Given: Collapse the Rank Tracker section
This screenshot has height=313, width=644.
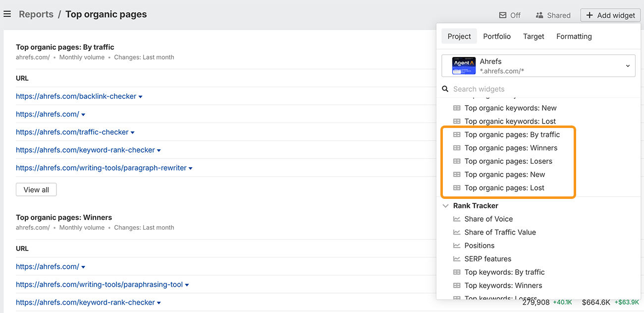Looking at the screenshot, I should [x=445, y=206].
